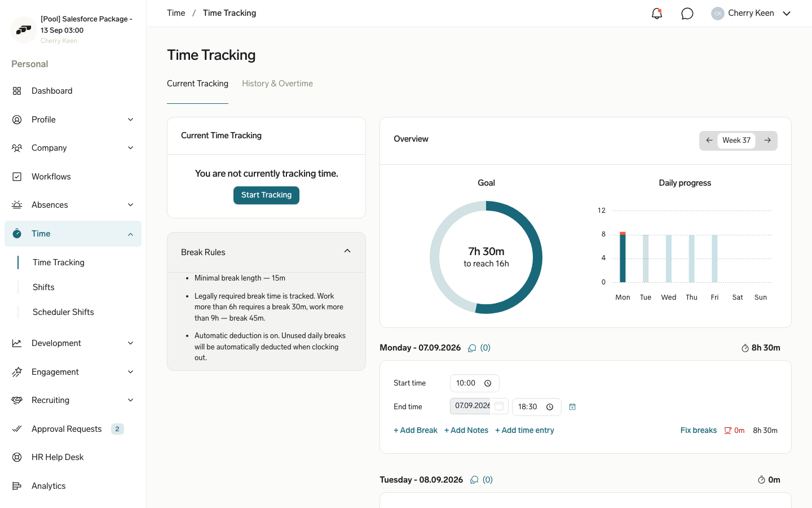
Task: Click the HR Help Desk lifebuoy icon
Action: pos(17,457)
